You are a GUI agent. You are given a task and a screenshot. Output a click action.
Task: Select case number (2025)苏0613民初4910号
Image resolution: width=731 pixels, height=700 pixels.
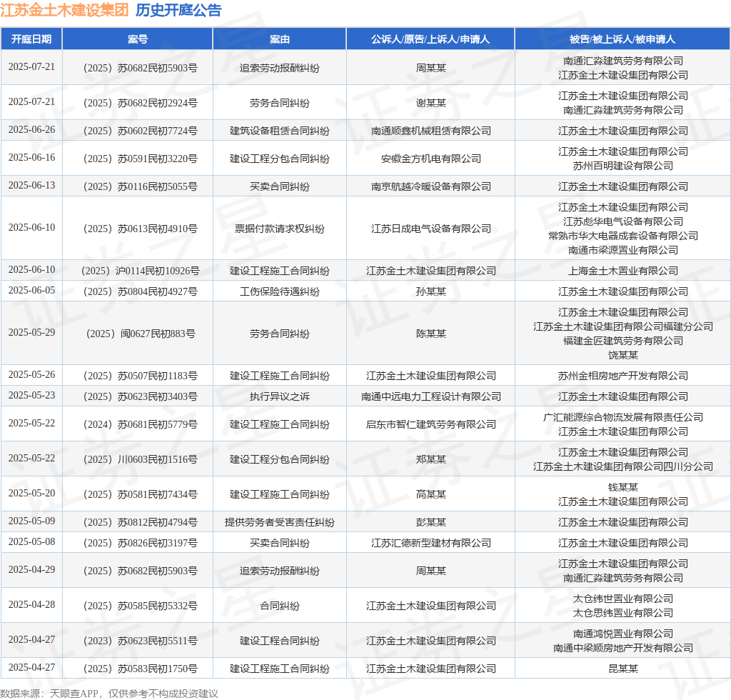point(141,229)
